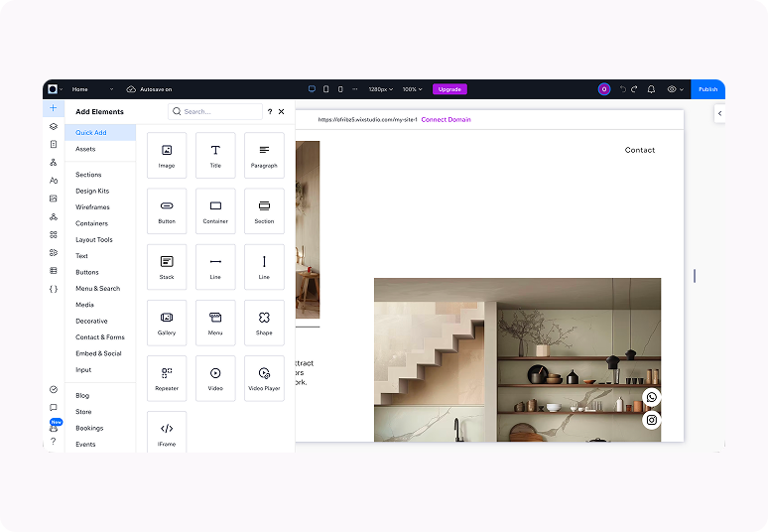Select mobile breakpoint view
768x532 pixels.
340,89
